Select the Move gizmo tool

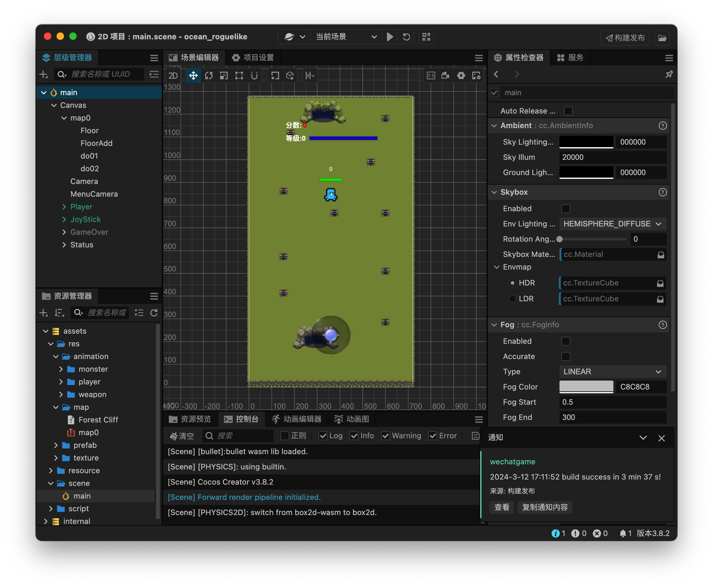coord(193,75)
